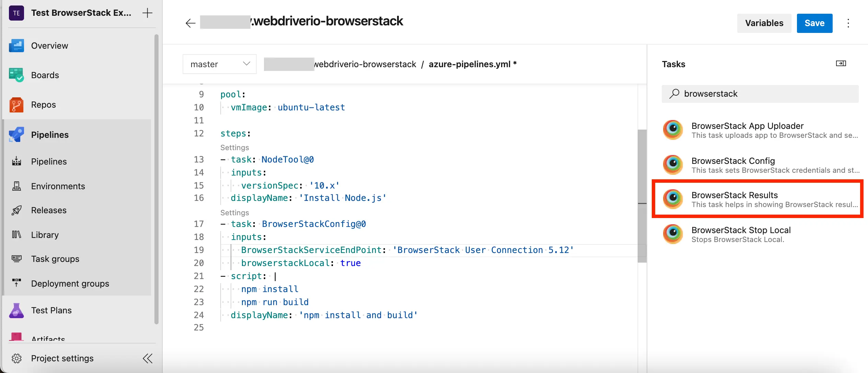Click the task search field
This screenshot has height=373, width=868.
760,94
